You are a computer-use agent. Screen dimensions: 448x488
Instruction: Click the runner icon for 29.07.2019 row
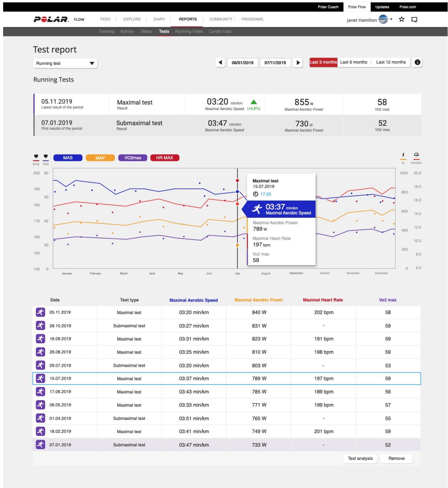(x=40, y=365)
